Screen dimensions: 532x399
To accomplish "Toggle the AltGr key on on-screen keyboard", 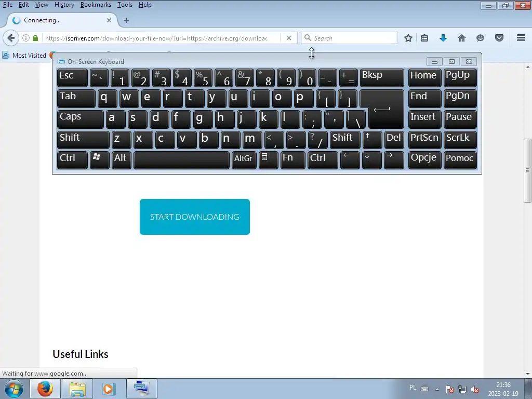I will click(244, 160).
